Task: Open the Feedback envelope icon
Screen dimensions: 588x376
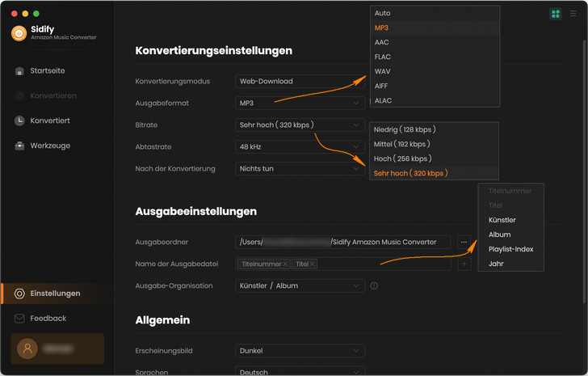Action: click(x=19, y=319)
